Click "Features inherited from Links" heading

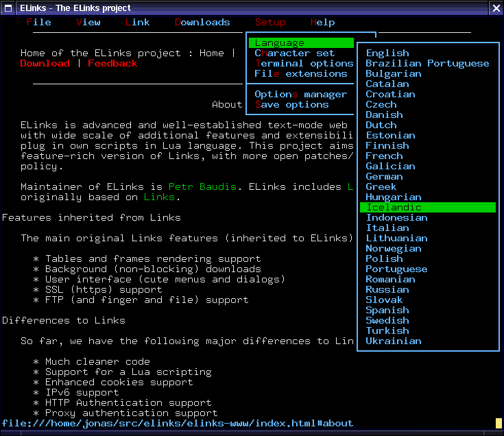pos(91,217)
